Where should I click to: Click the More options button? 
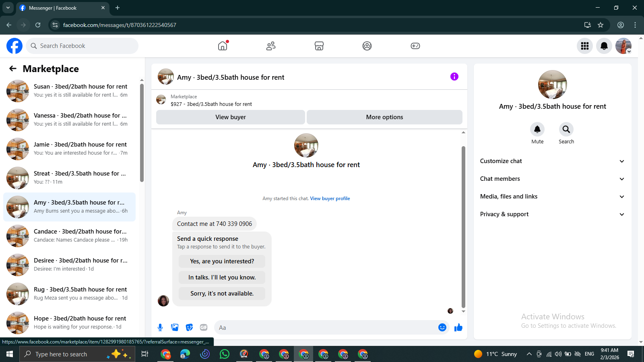pos(384,117)
